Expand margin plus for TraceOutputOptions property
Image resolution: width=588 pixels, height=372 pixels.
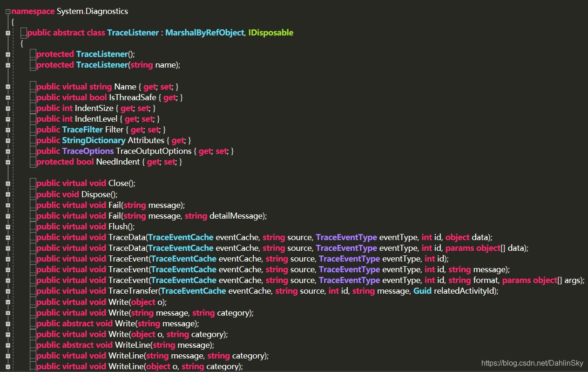tap(8, 151)
